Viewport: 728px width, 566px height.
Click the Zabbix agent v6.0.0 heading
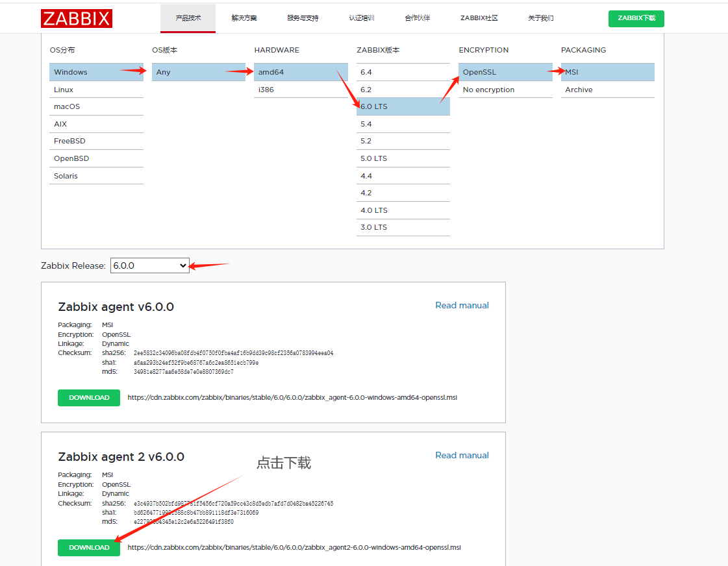click(x=116, y=307)
